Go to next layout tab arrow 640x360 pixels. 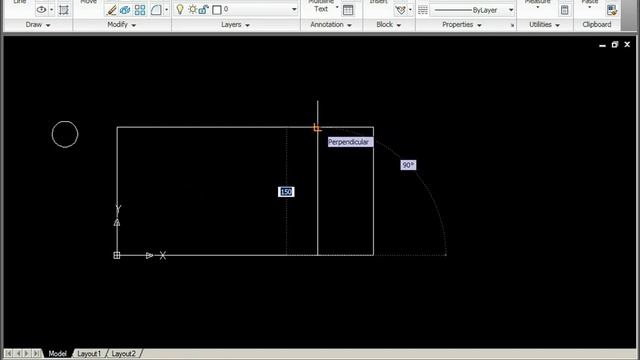pyautogui.click(x=27, y=353)
